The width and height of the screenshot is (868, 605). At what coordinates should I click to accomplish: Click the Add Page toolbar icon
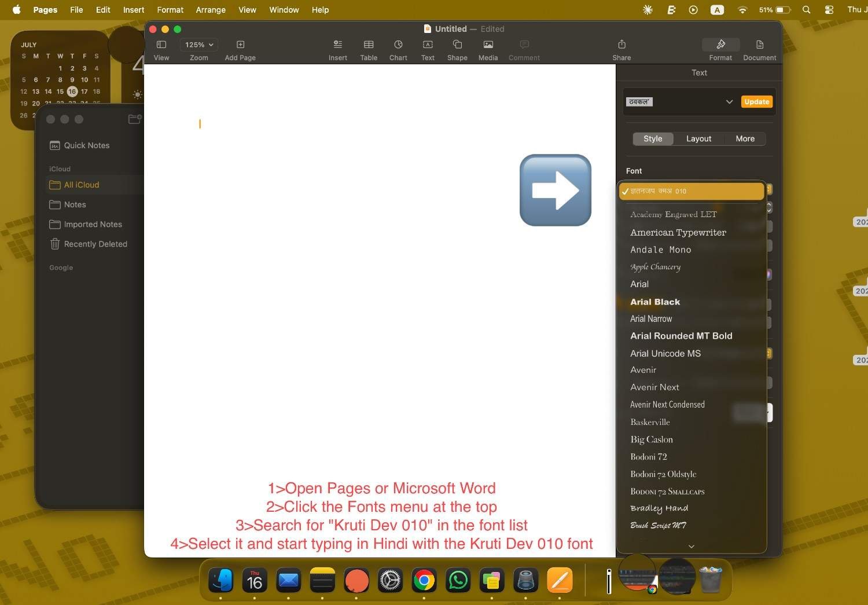[x=241, y=45]
